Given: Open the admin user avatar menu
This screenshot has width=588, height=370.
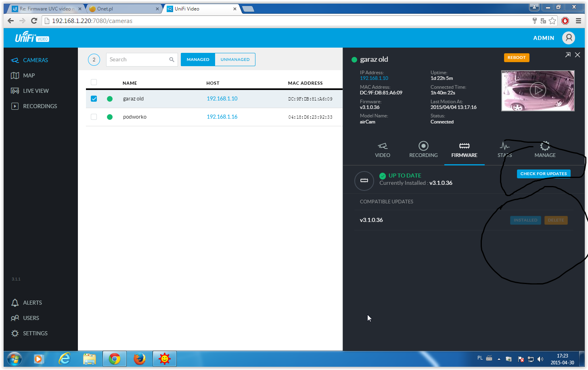Looking at the screenshot, I should click(568, 38).
